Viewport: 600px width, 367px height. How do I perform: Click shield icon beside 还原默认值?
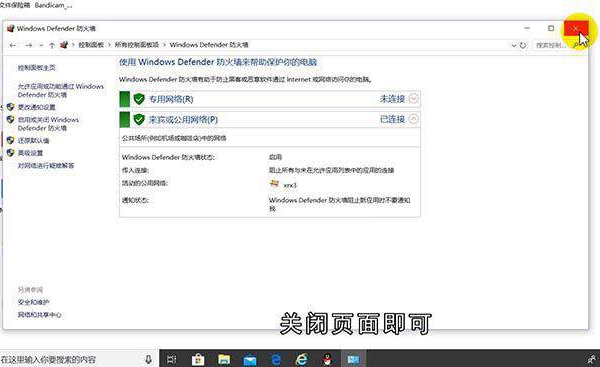pyautogui.click(x=10, y=140)
